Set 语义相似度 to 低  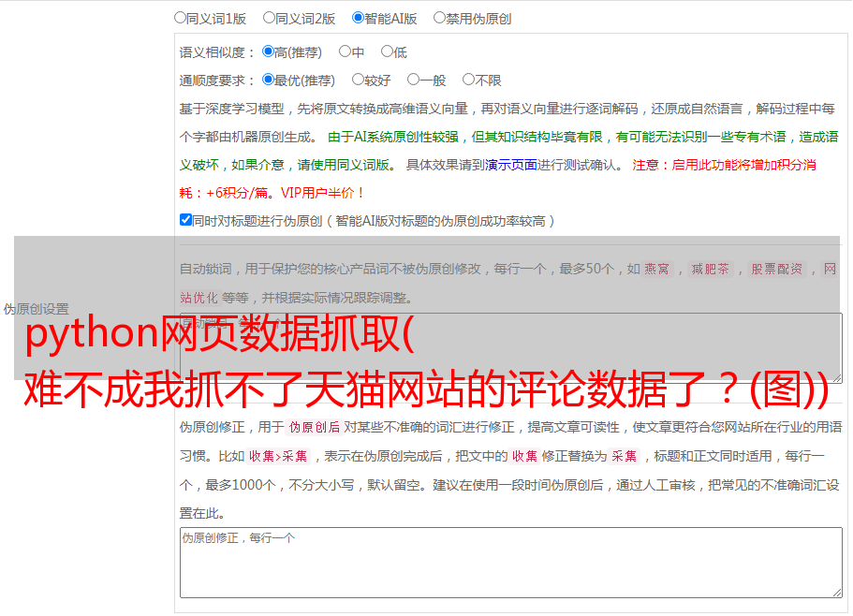[387, 51]
